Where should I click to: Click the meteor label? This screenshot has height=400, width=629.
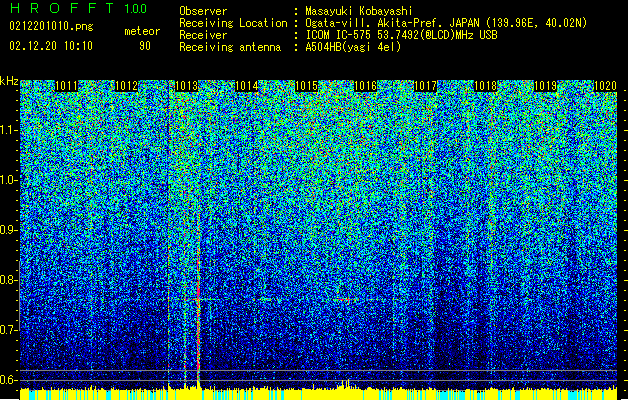pyautogui.click(x=142, y=31)
